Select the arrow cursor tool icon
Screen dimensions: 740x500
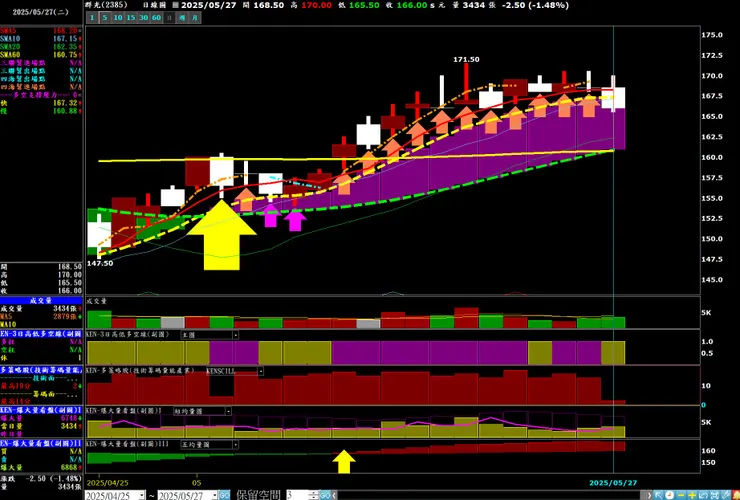659,495
